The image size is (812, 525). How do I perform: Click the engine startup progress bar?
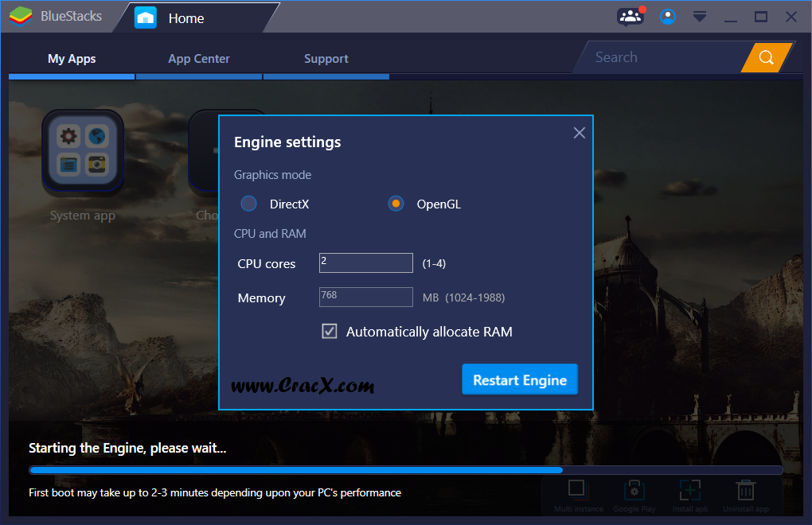(x=405, y=470)
